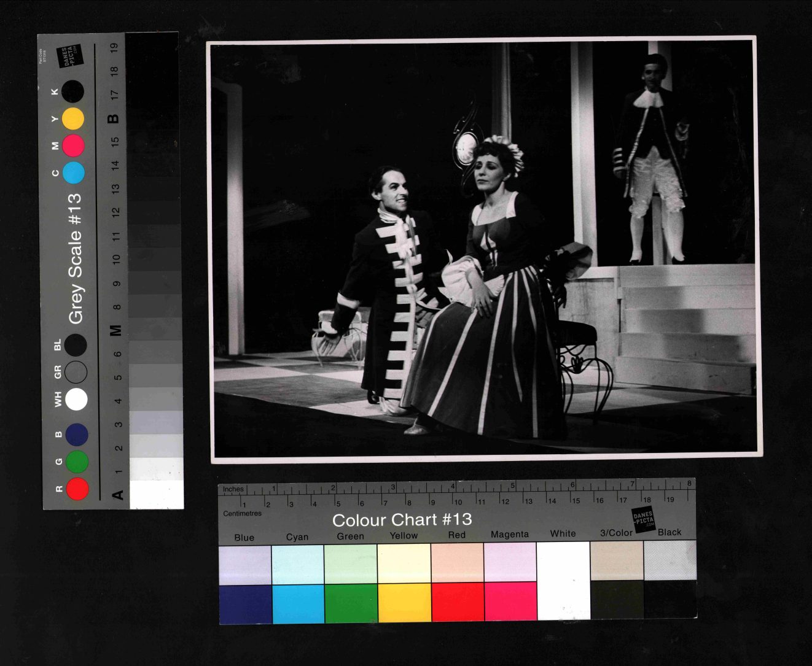Click the red circle on grey scale card
Viewport: 812px width, 666px height.
coord(77,489)
